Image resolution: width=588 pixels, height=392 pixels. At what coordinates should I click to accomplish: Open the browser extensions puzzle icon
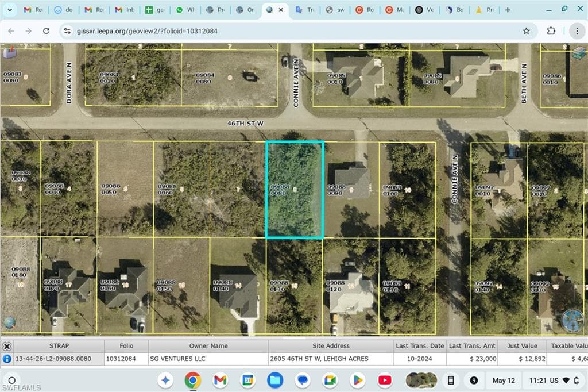click(551, 31)
